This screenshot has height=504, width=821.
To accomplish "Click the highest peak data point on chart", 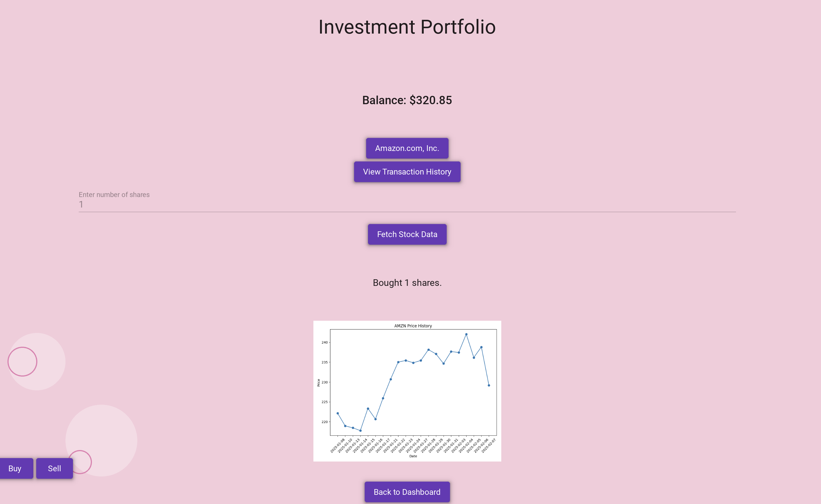I will pos(467,334).
